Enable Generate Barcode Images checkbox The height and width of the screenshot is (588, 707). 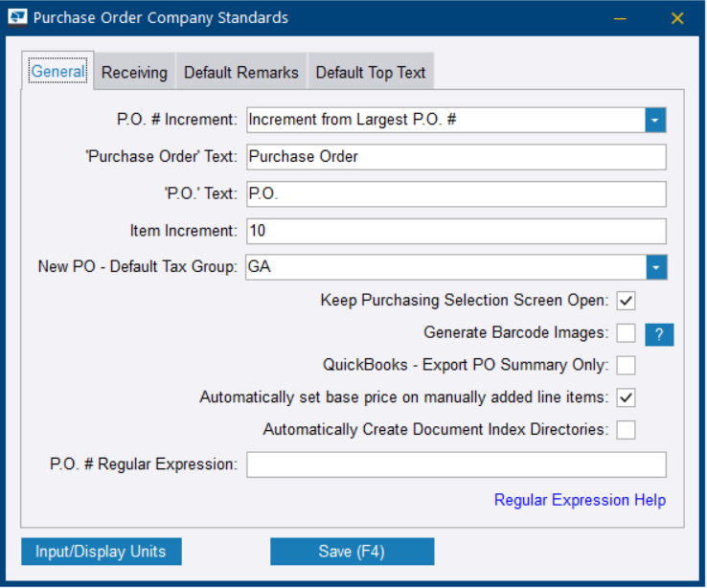[x=626, y=333]
